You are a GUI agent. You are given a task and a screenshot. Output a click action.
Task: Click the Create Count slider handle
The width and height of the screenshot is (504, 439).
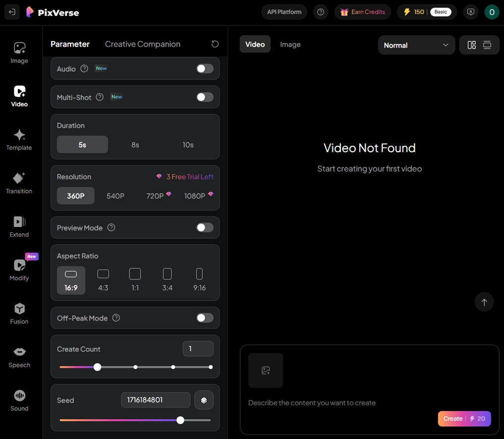point(98,367)
